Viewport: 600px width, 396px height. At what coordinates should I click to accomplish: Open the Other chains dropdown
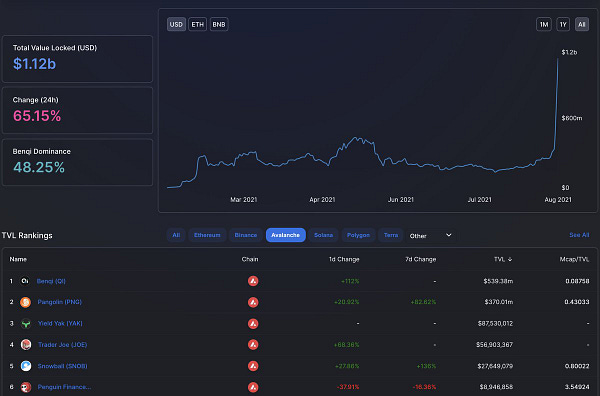point(430,236)
